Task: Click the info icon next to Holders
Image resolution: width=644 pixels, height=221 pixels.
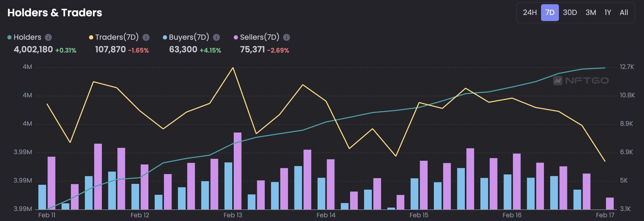Action: coord(48,37)
